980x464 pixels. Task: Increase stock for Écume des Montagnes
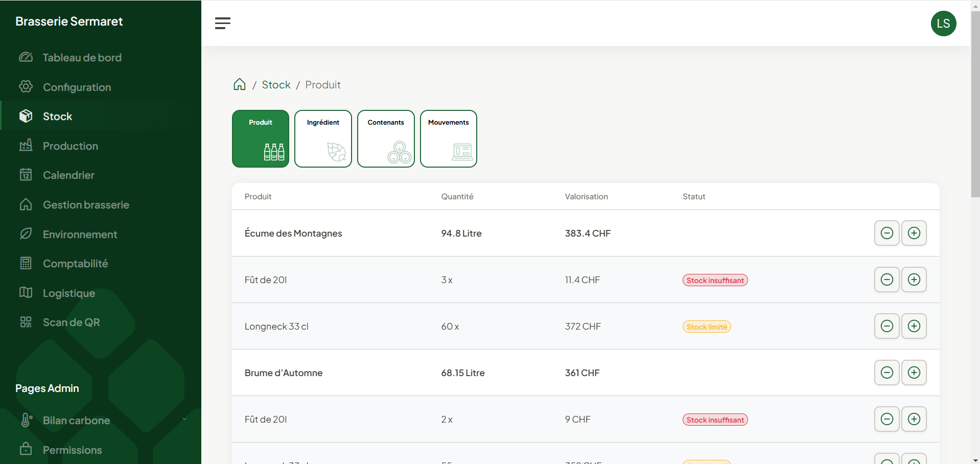click(x=914, y=233)
